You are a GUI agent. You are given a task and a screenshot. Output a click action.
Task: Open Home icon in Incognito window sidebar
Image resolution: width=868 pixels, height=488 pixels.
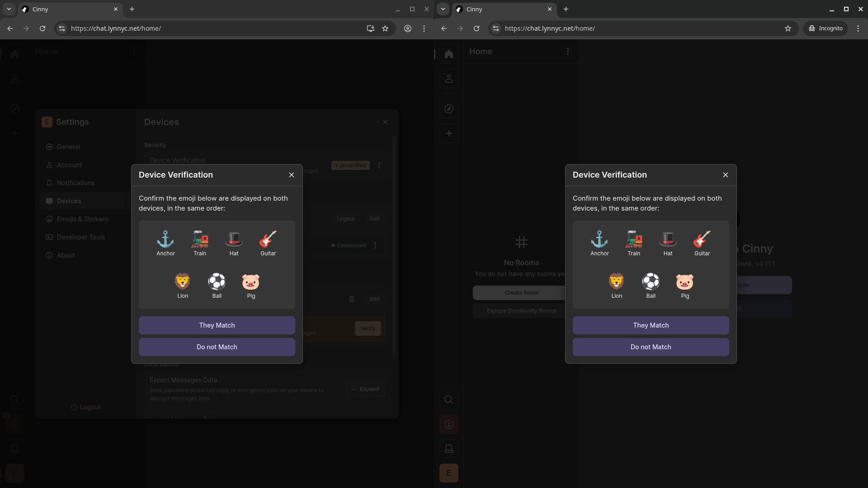[x=449, y=54]
